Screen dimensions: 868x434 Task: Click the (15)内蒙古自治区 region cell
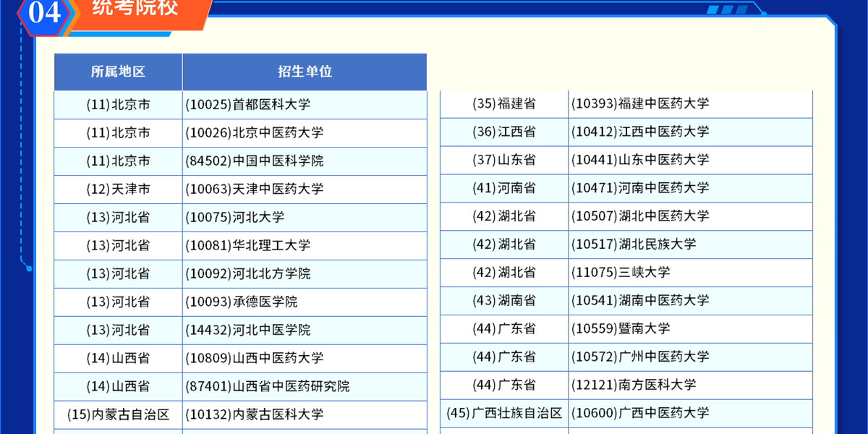coord(118,414)
